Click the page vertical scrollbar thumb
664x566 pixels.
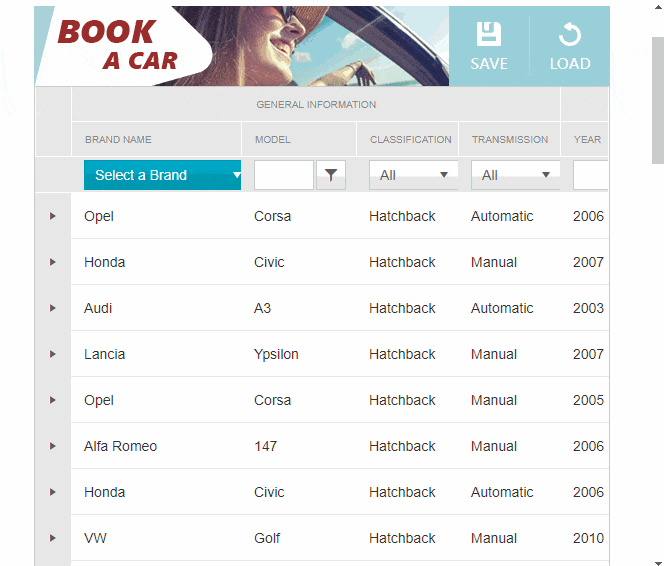[658, 100]
